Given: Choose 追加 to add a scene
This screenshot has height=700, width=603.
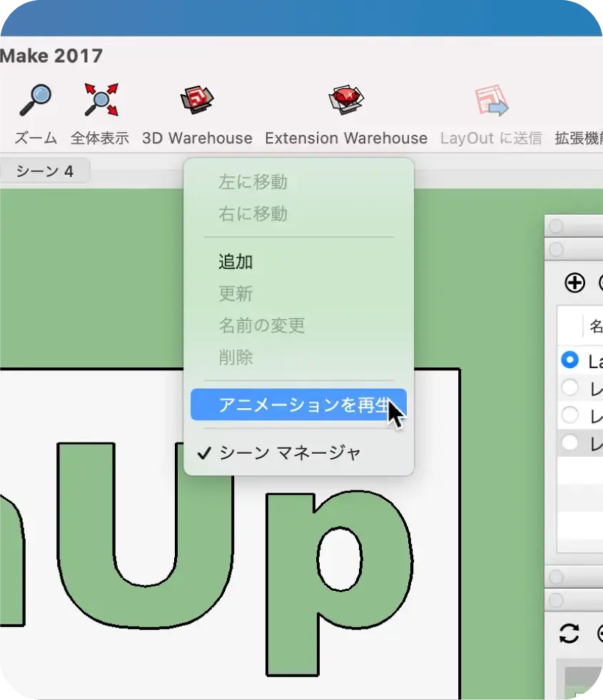Looking at the screenshot, I should click(x=235, y=262).
